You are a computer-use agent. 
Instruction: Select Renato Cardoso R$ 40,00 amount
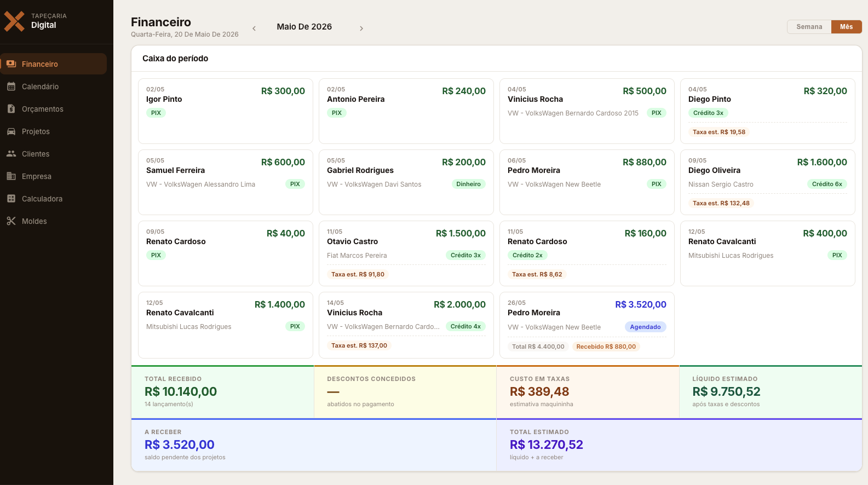coord(286,233)
